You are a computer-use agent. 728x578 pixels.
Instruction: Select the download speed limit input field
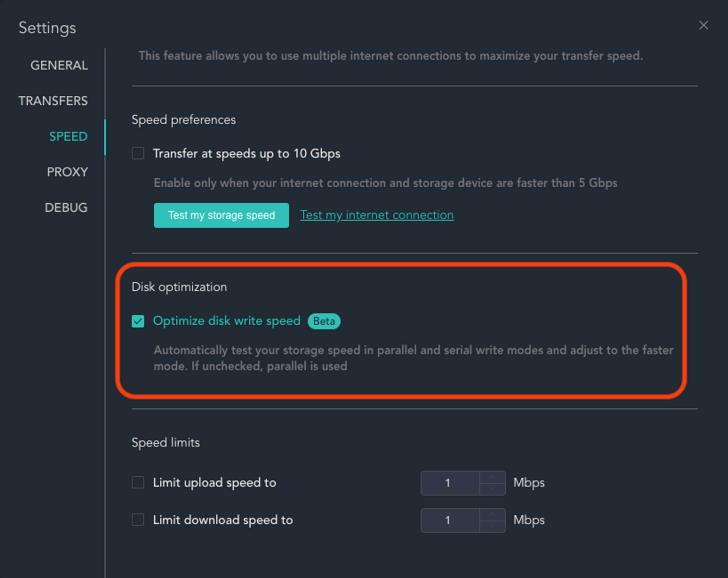[448, 520]
